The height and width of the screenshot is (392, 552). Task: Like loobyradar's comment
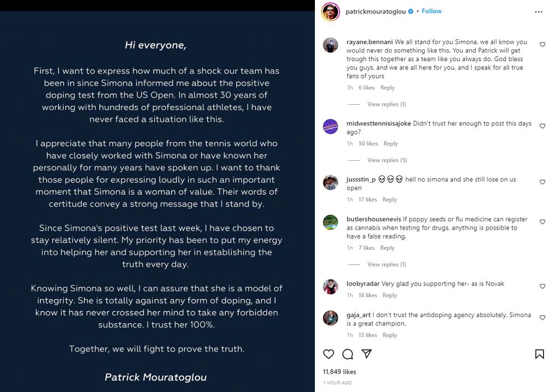(542, 286)
